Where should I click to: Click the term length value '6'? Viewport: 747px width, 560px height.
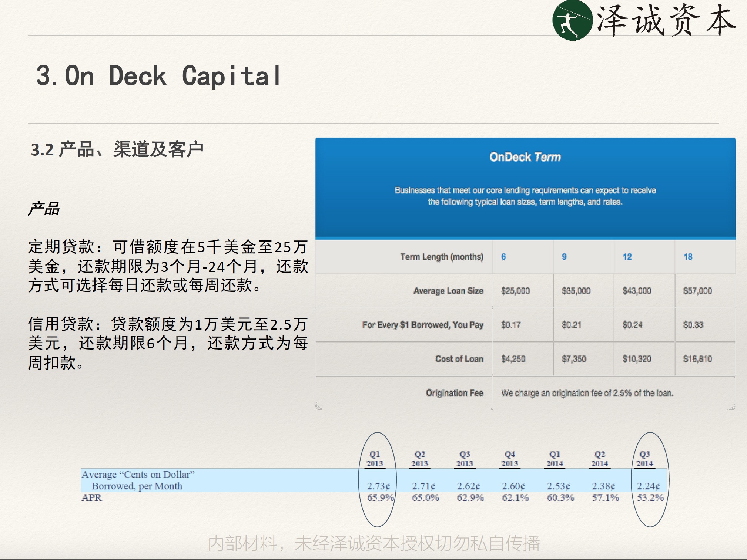pos(503,257)
